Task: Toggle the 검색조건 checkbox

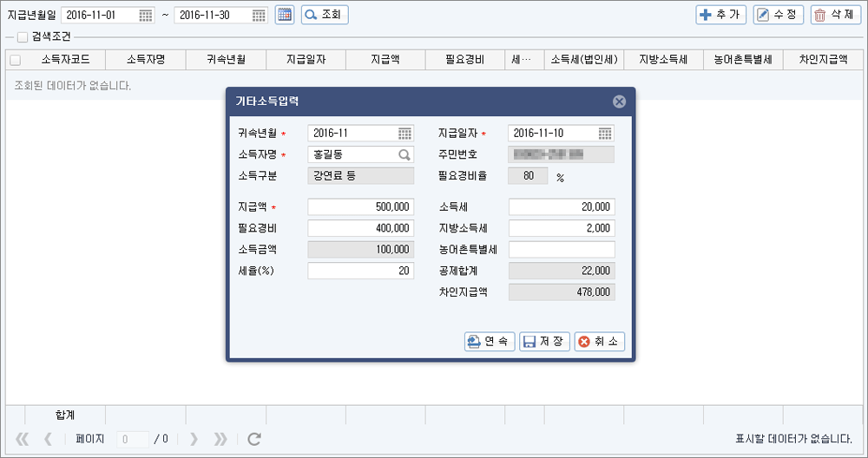Action: click(23, 37)
